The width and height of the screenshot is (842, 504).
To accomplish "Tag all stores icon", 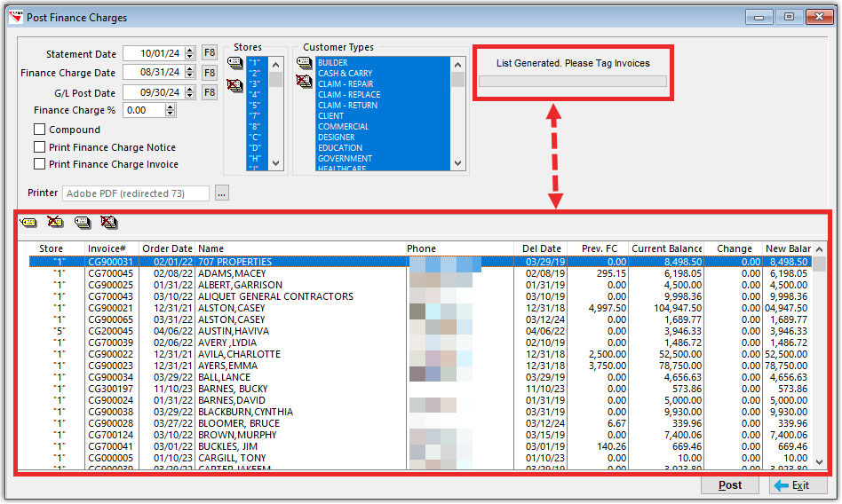I will pyautogui.click(x=234, y=63).
